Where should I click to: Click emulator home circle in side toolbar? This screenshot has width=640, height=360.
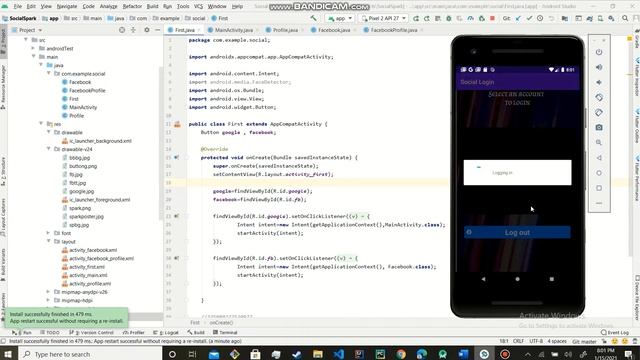coord(599,173)
